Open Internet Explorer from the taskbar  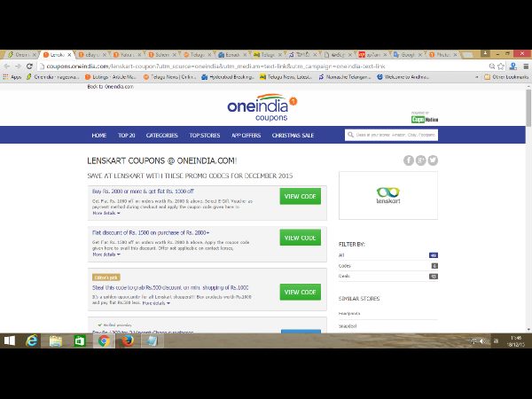click(32, 340)
